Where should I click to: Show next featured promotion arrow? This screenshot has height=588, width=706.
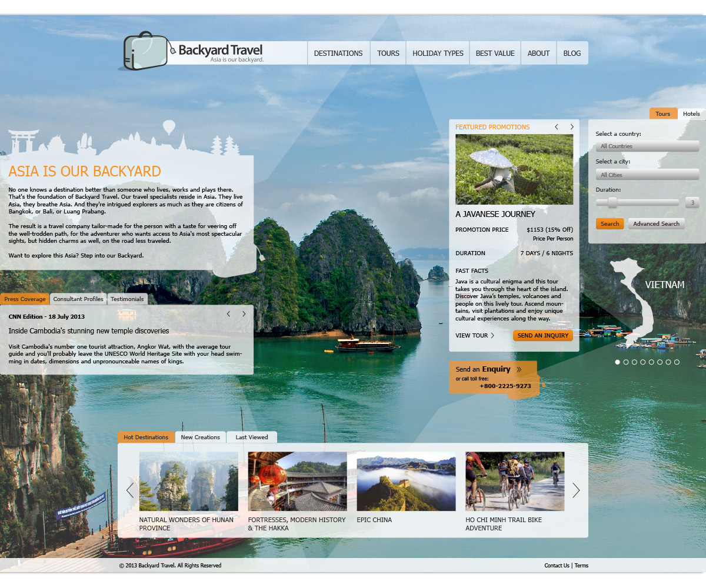571,127
